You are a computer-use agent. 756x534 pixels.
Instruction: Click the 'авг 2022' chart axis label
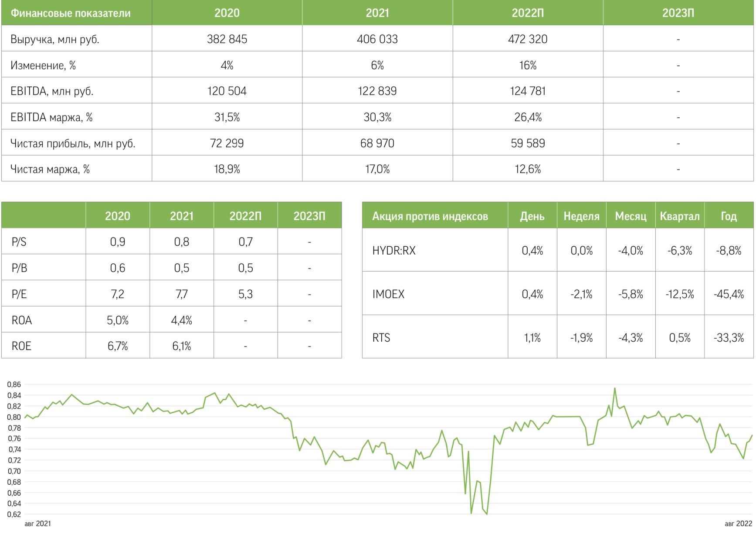pos(739,524)
